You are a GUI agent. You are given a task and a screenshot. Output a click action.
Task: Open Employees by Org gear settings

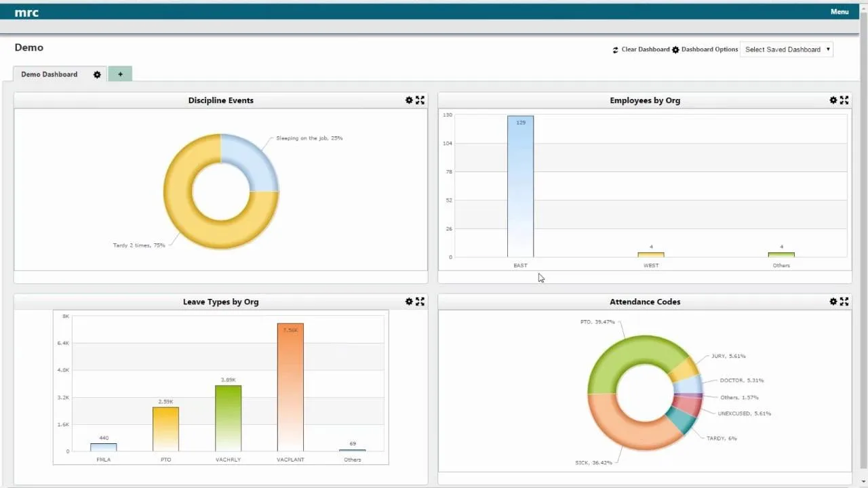click(x=833, y=100)
